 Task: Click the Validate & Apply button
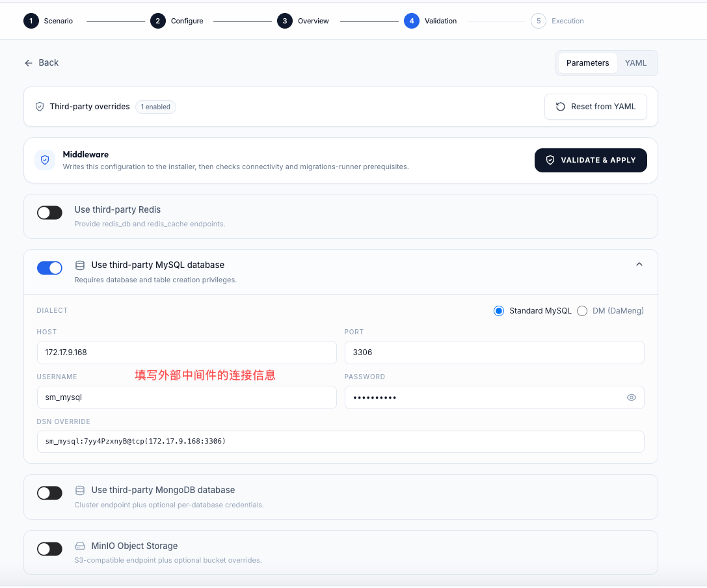(591, 160)
